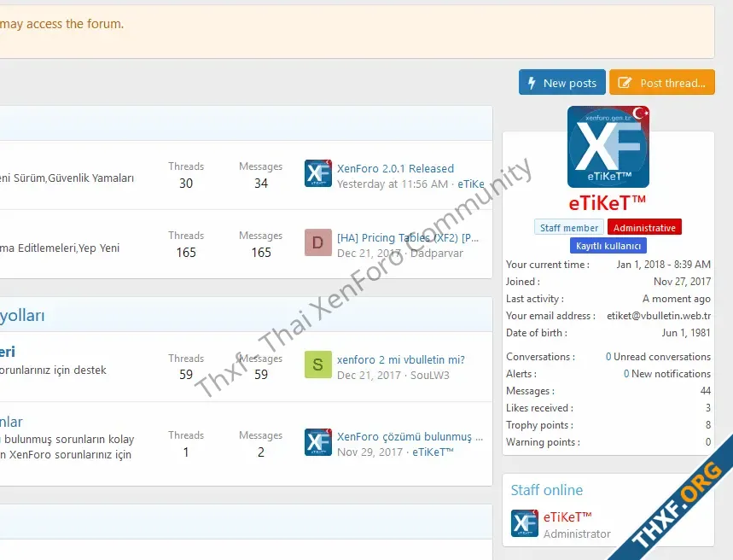The height and width of the screenshot is (560, 733).
Task: Click the Post thread pencil icon
Action: 625,83
